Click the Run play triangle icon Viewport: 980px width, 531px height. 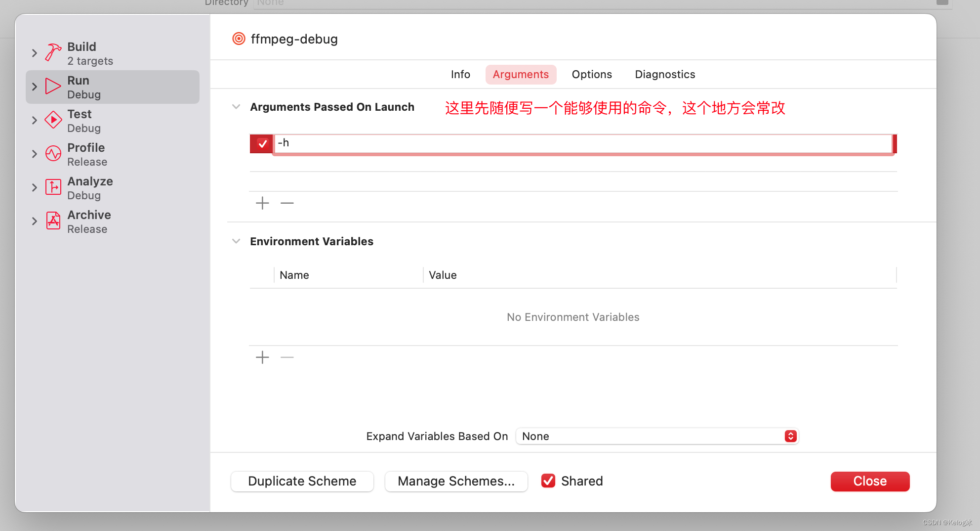pyautogui.click(x=53, y=86)
